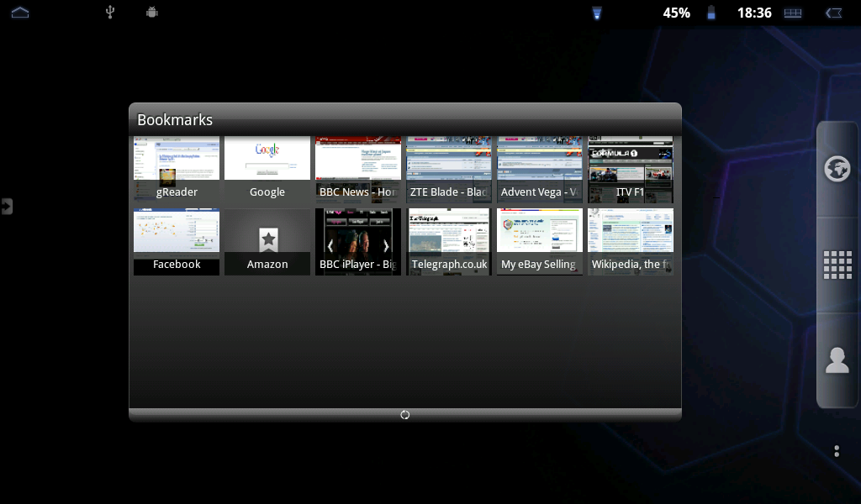Screen dimensions: 861x504
Task: Open the ITV F1 bookmark
Action: [631, 171]
